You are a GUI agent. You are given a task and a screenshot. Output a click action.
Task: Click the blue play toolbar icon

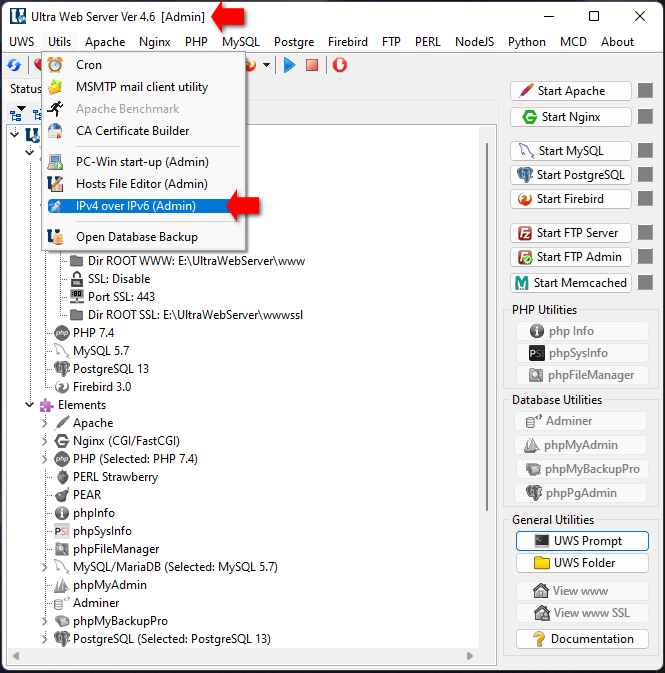tap(289, 65)
